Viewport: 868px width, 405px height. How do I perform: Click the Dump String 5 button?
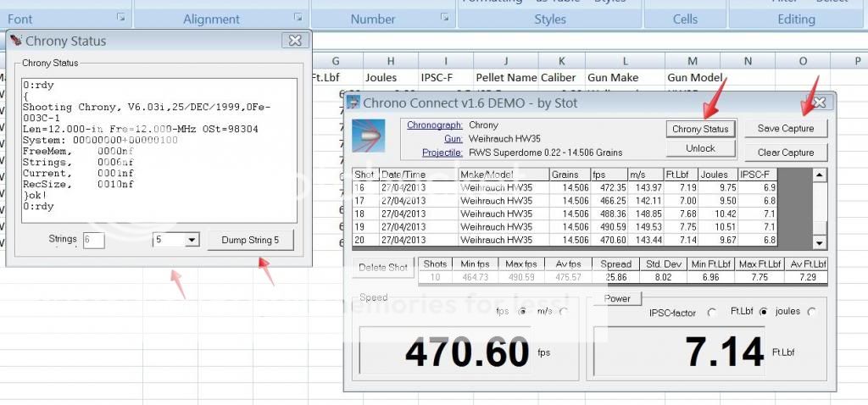pyautogui.click(x=250, y=240)
